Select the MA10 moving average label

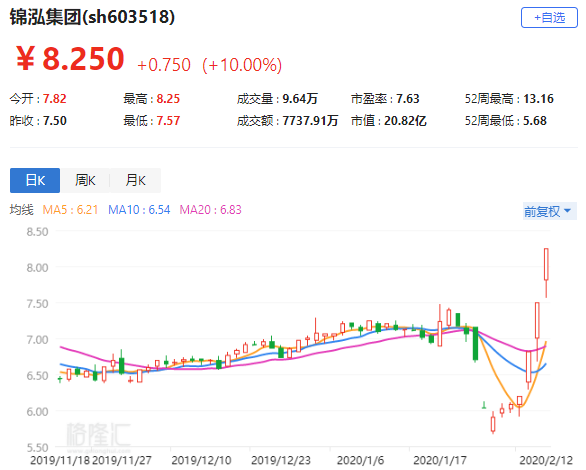click(139, 210)
